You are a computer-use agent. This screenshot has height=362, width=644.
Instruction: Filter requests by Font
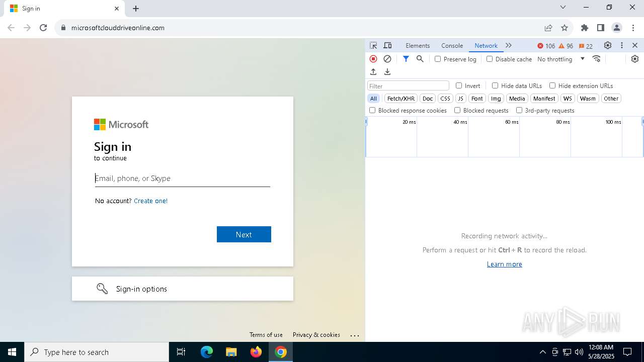(477, 99)
